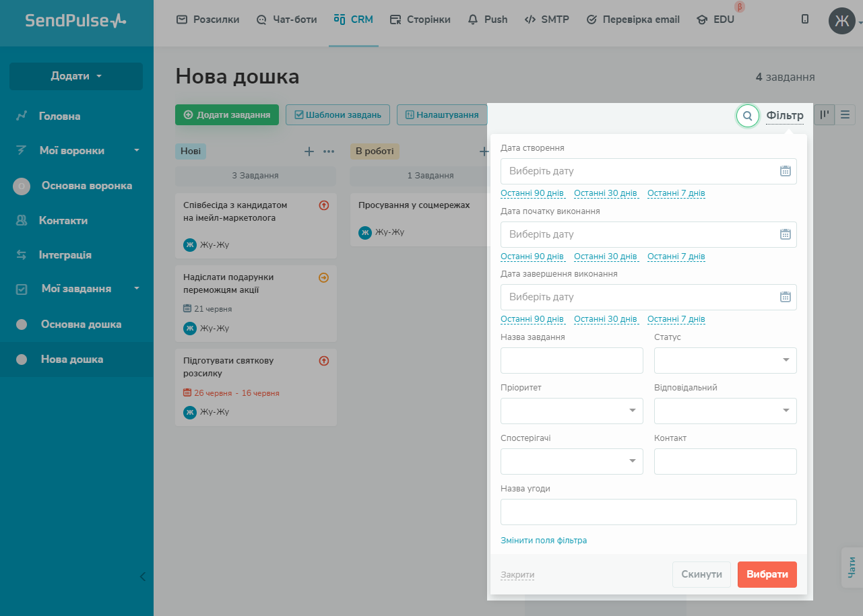Open board Налаштування

click(442, 115)
